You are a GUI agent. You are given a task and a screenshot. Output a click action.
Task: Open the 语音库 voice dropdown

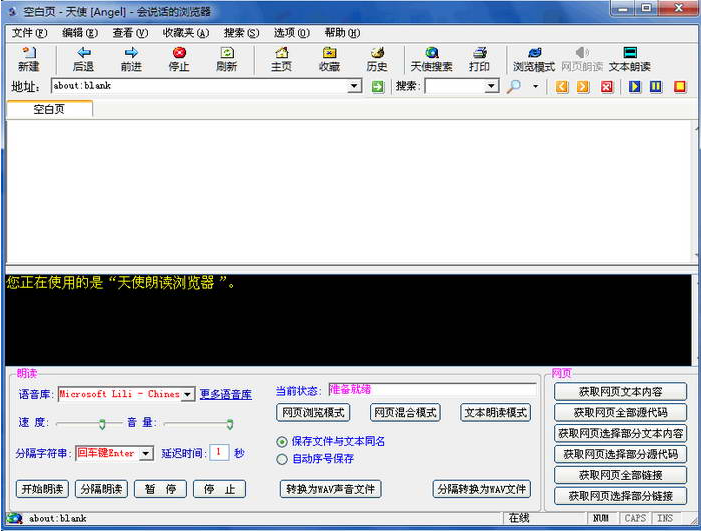[x=188, y=394]
